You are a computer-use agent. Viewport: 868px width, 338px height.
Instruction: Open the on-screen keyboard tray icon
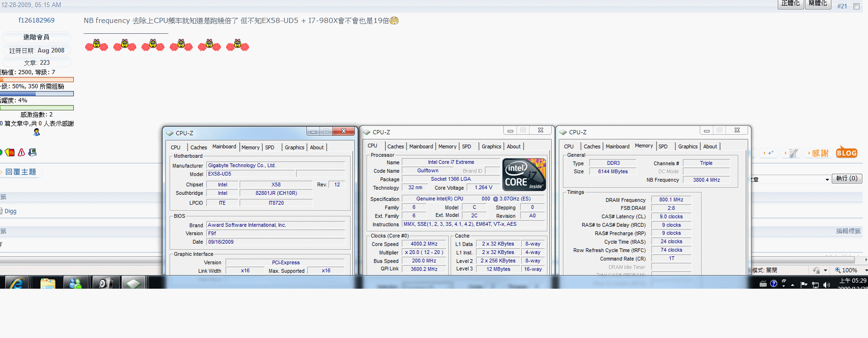tap(763, 284)
